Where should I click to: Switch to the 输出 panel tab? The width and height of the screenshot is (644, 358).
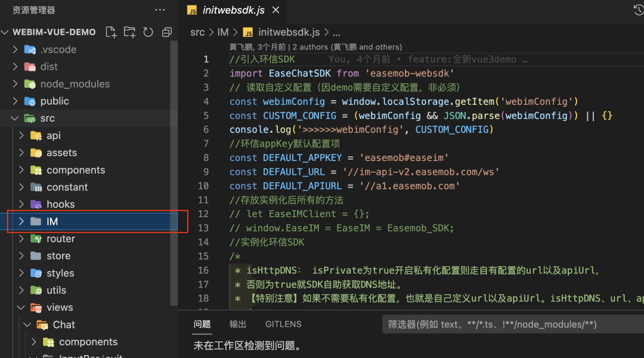tap(237, 325)
